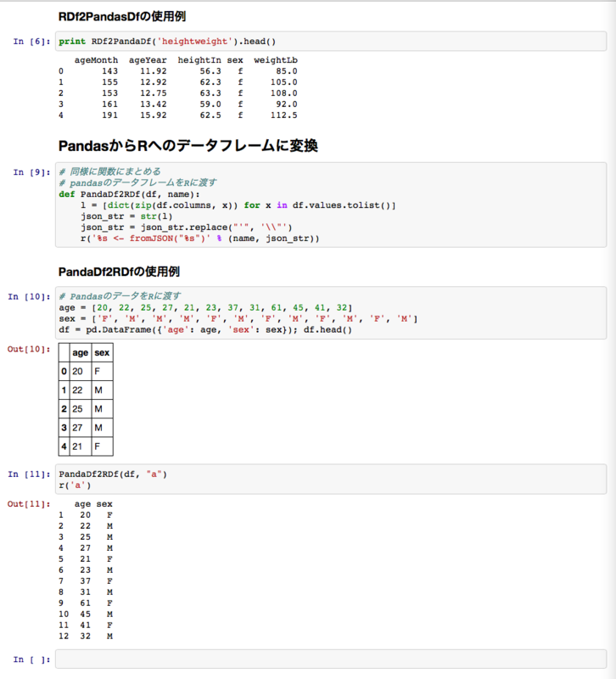Click heading 'PandasからRへのデータフレームに変換'
This screenshot has width=616, height=679.
point(188,145)
